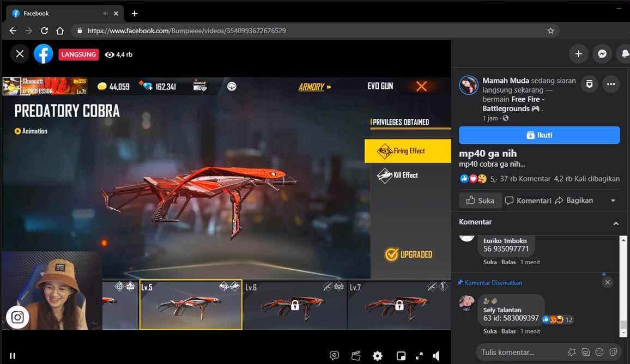Open a new browser tab with plus
The height and width of the screenshot is (364, 630).
pyautogui.click(x=135, y=14)
